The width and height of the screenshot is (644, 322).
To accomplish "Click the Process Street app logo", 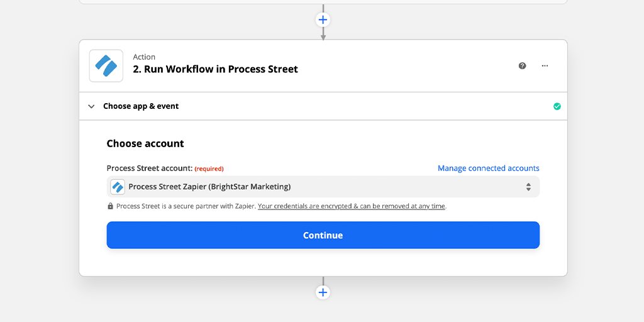I will 106,65.
